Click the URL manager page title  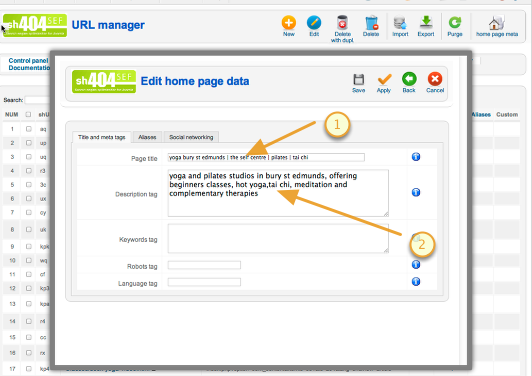(108, 25)
